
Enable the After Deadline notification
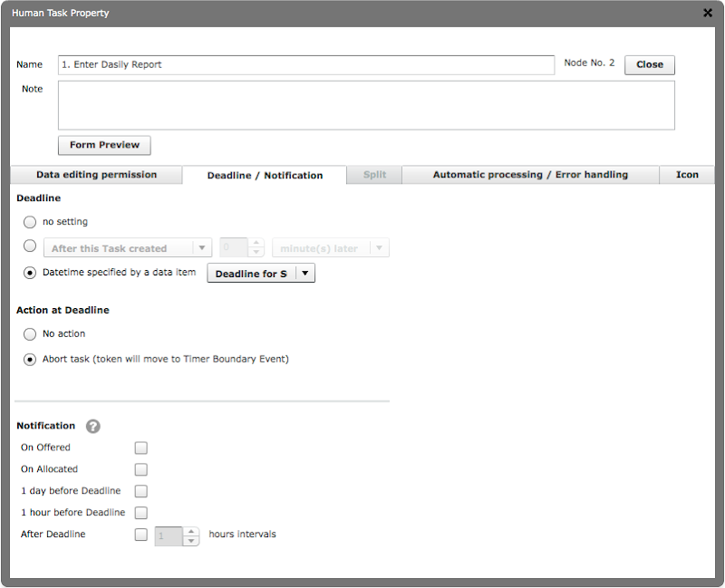pos(140,535)
